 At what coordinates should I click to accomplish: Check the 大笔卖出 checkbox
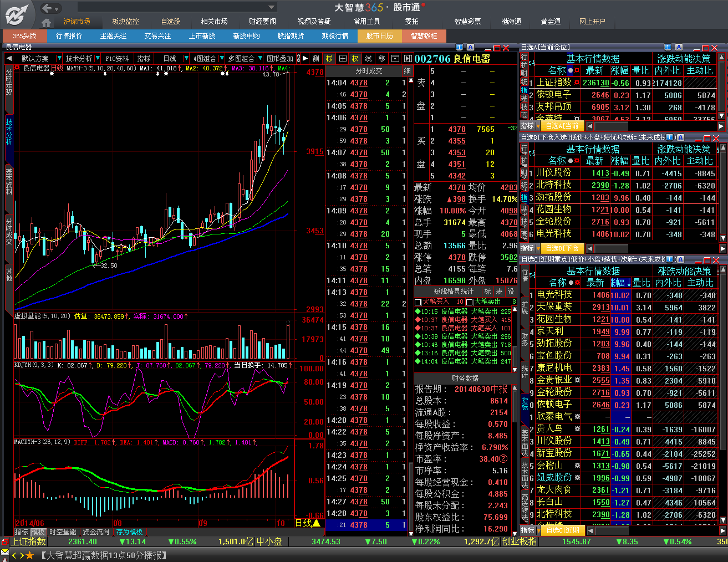pyautogui.click(x=470, y=302)
